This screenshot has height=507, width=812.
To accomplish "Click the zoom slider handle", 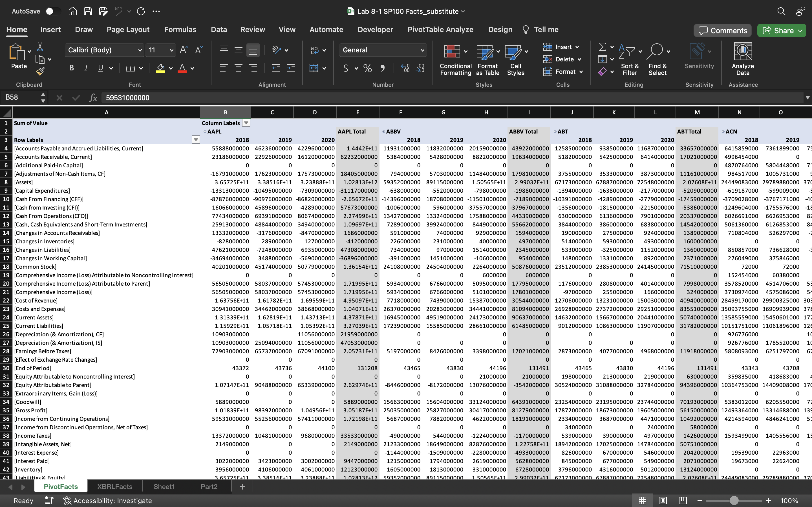I will [734, 501].
